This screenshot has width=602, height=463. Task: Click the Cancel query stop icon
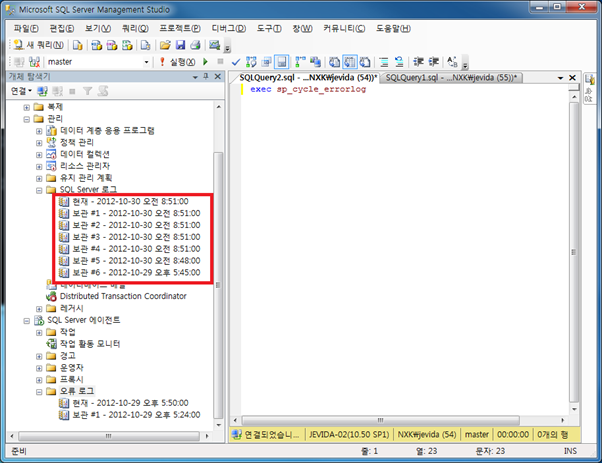[220, 61]
